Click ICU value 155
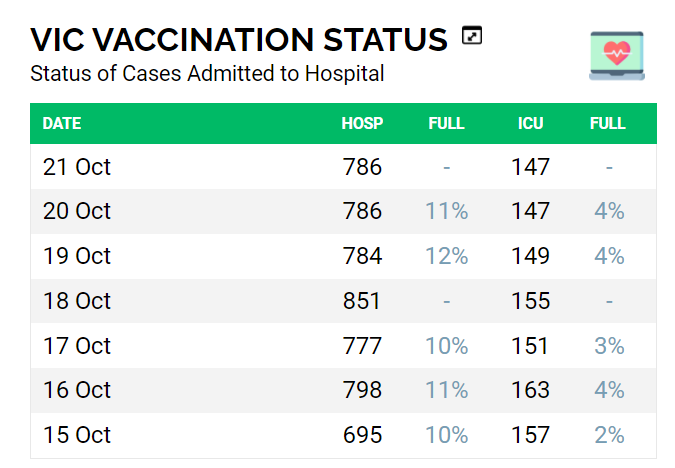Viewport: 675px width, 468px height. point(531,301)
